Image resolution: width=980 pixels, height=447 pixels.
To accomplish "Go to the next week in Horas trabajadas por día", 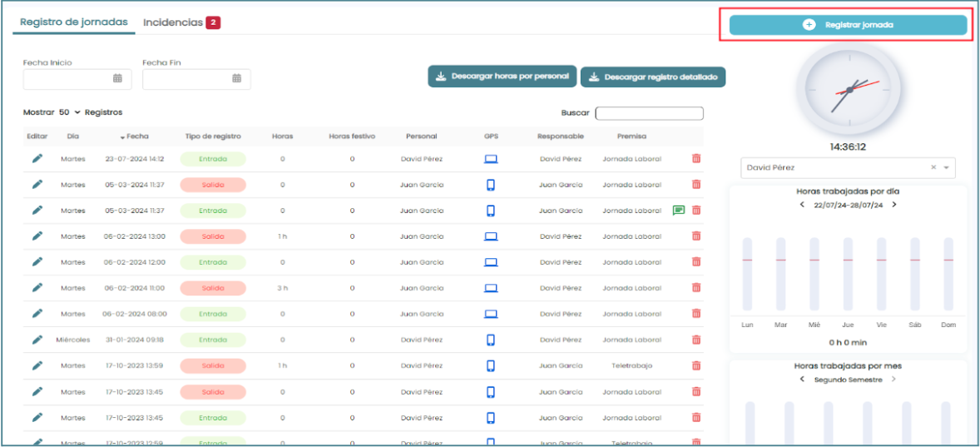I will pyautogui.click(x=894, y=205).
